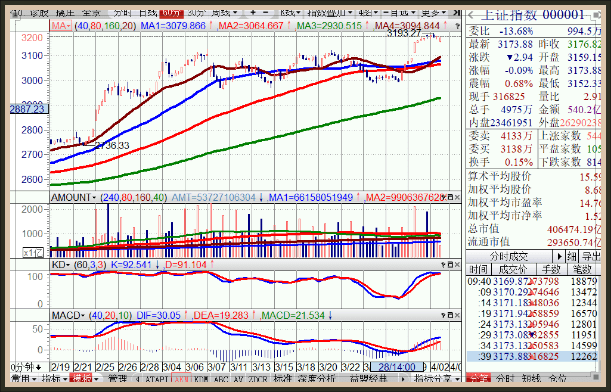
Task: Select the 09:40 3169.87 trade row
Action: coord(532,281)
